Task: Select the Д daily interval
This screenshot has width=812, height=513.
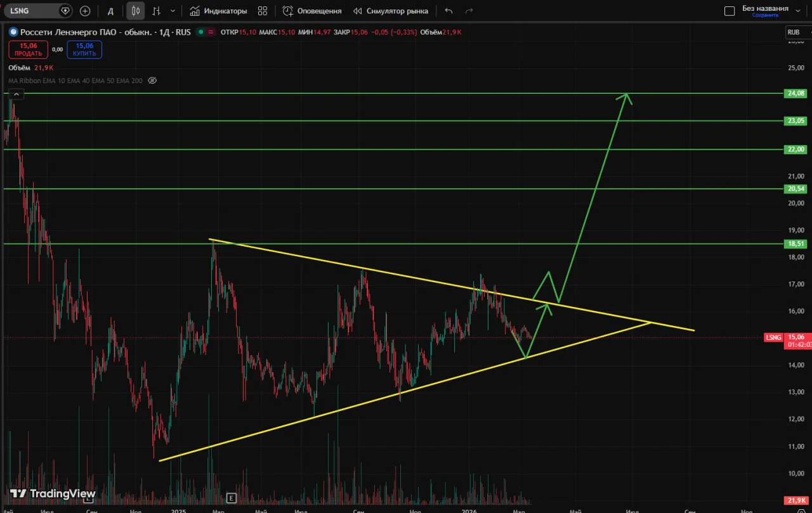Action: pos(110,11)
